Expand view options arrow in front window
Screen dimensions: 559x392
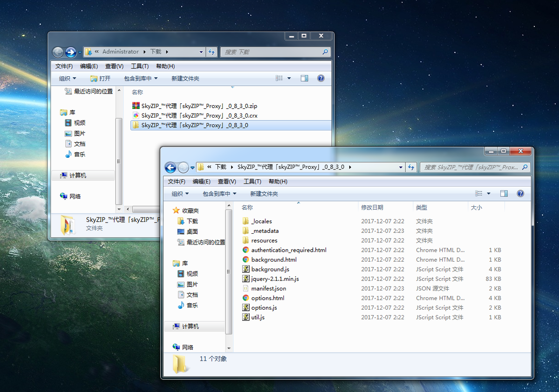coord(489,194)
